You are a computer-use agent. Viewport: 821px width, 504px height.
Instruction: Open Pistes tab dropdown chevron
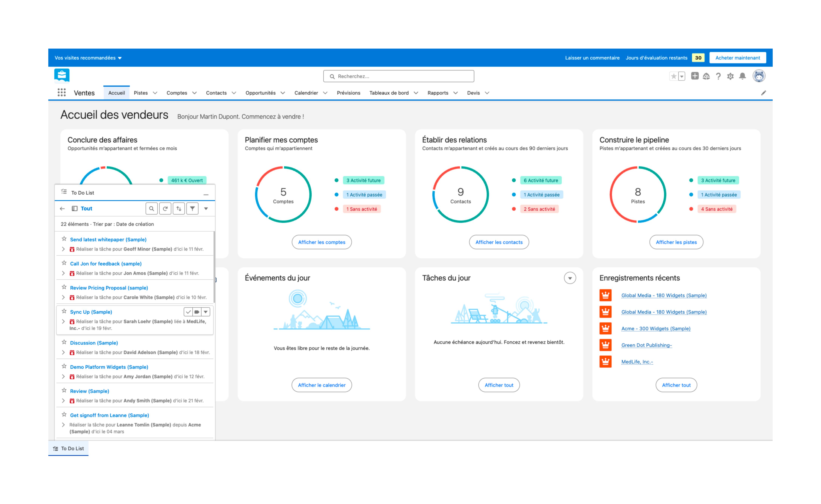(x=155, y=93)
